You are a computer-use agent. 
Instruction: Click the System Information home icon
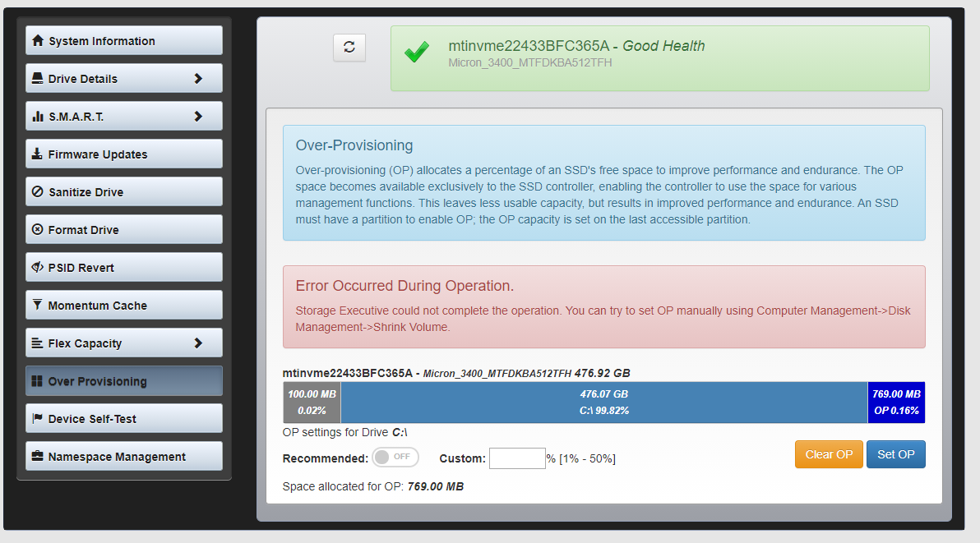pos(38,40)
